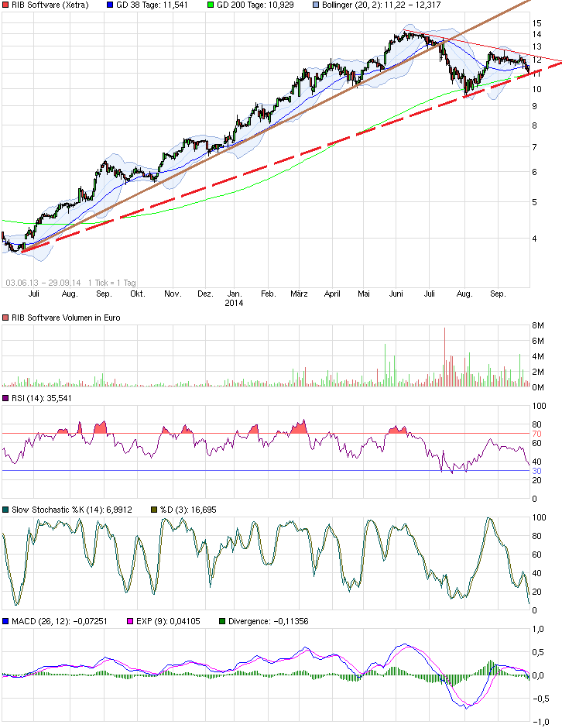Click the tall green volume bar in May
562x728 pixels.
(x=386, y=366)
